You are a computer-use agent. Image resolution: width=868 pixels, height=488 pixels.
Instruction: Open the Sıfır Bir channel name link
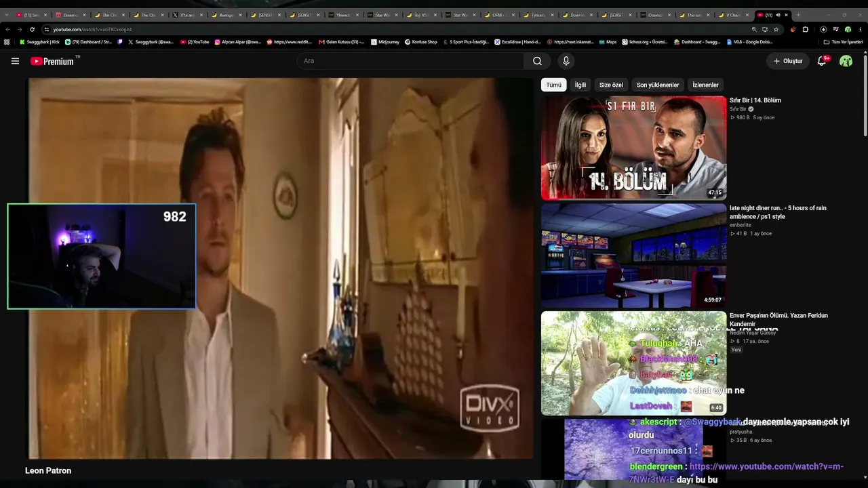[x=738, y=109]
